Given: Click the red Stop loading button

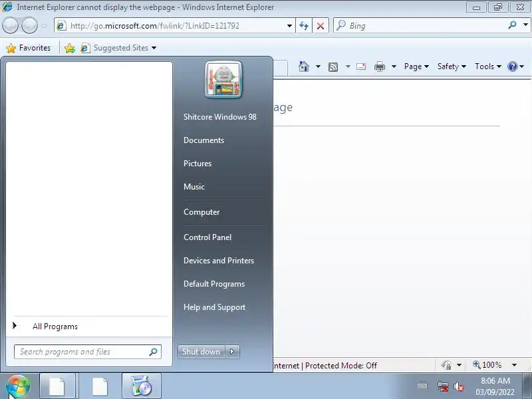Looking at the screenshot, I should pos(321,26).
